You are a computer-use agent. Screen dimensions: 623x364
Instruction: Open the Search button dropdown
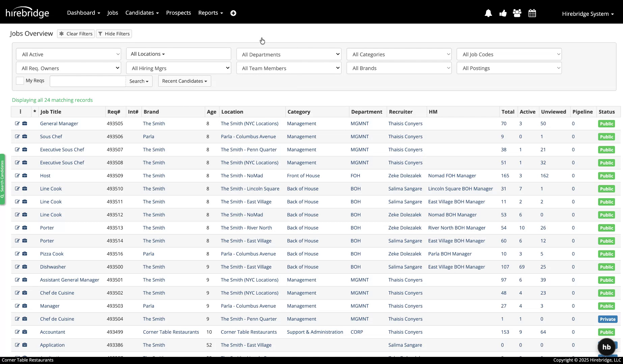click(x=139, y=81)
